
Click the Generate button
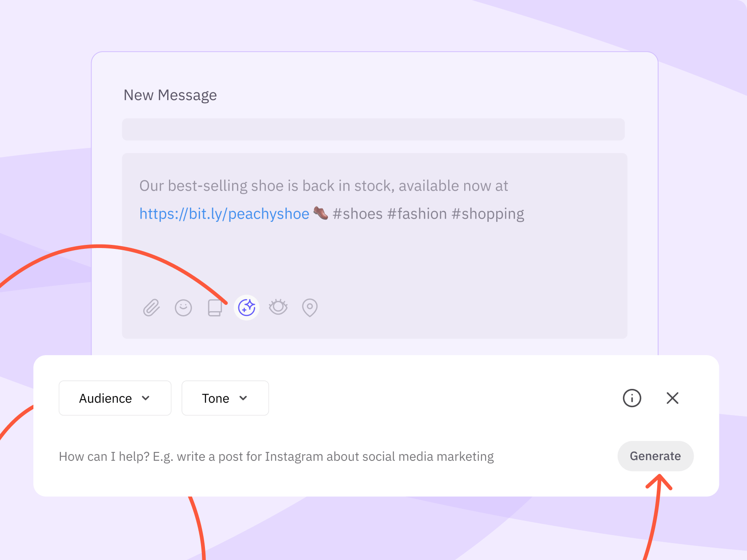pos(655,456)
